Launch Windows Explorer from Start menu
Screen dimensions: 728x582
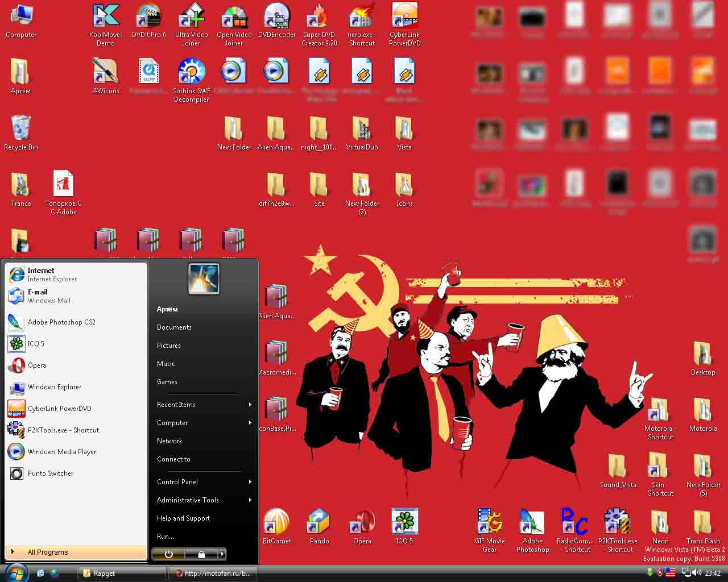tap(76, 387)
